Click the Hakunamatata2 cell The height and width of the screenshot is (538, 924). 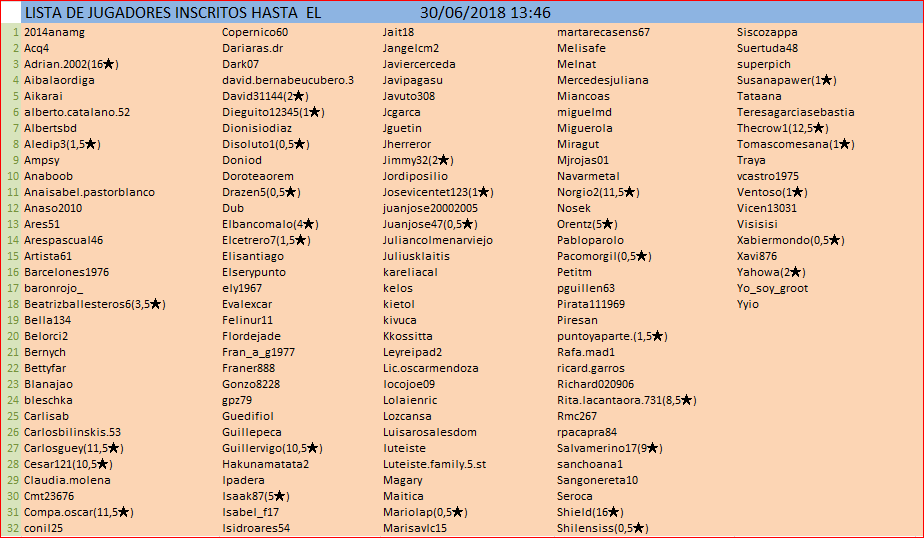click(265, 464)
